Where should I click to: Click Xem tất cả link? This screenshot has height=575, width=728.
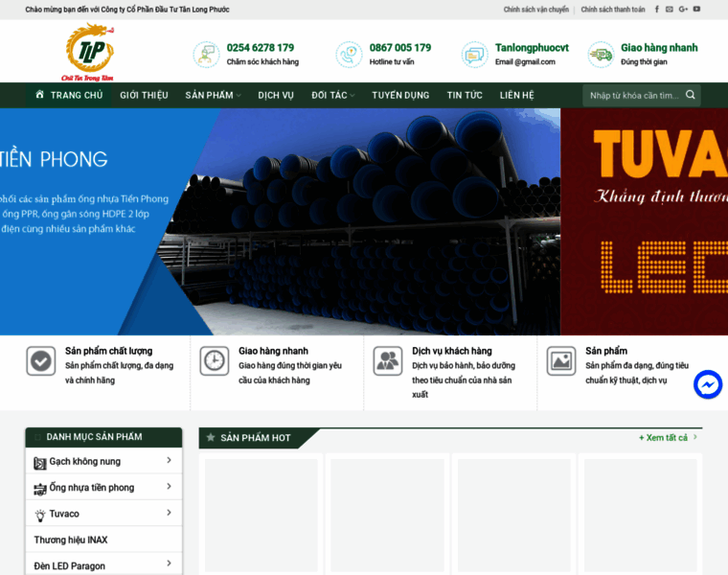pos(663,438)
